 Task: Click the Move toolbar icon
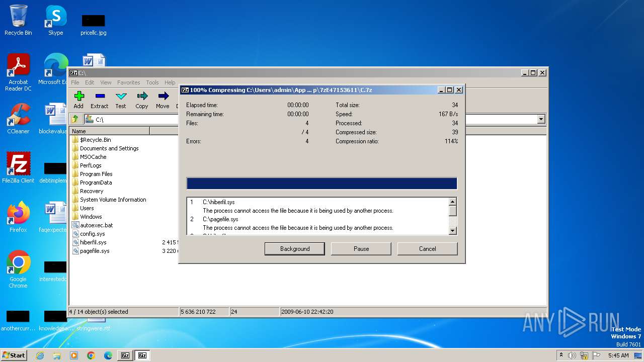point(163,100)
